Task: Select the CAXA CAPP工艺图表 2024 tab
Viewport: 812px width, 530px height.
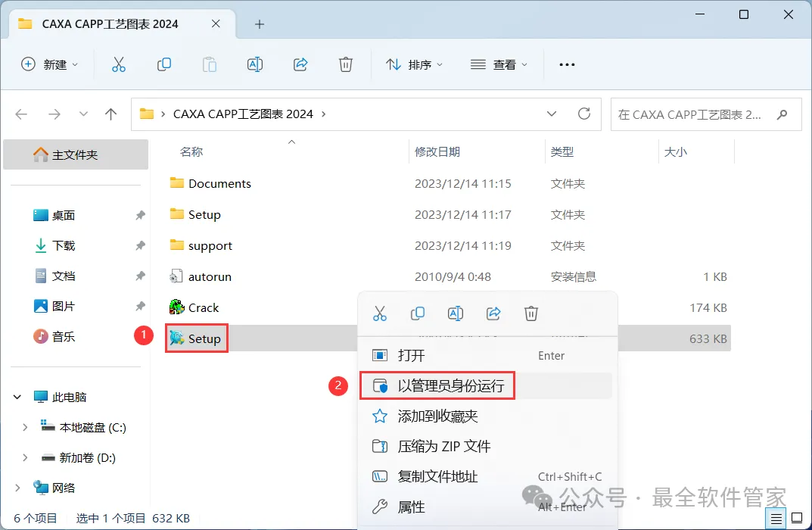Action: tap(110, 23)
